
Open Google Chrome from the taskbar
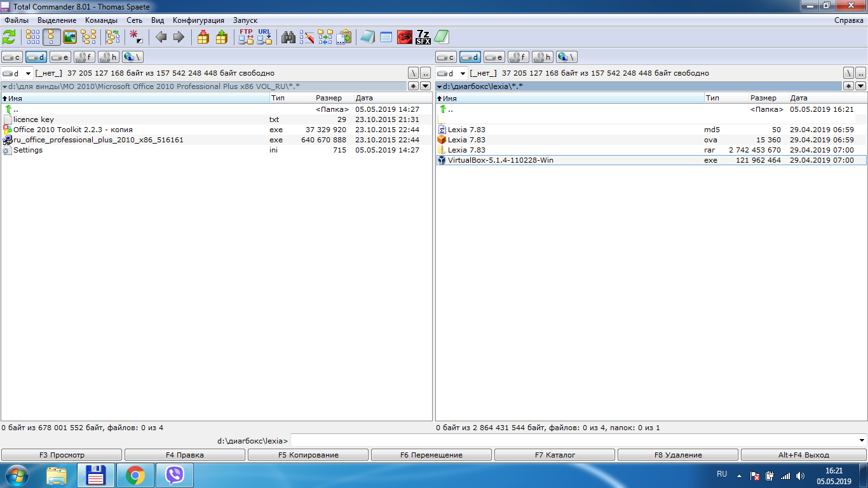point(135,475)
